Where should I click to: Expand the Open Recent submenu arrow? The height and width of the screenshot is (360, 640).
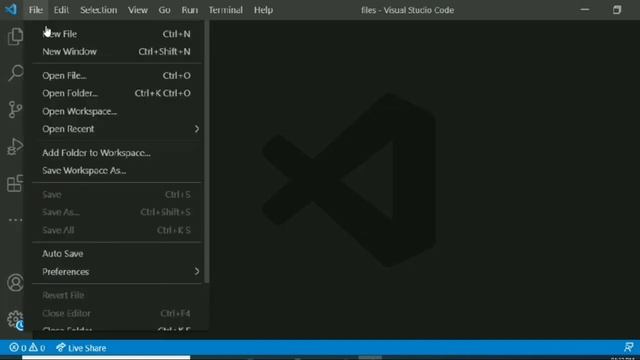pyautogui.click(x=197, y=129)
